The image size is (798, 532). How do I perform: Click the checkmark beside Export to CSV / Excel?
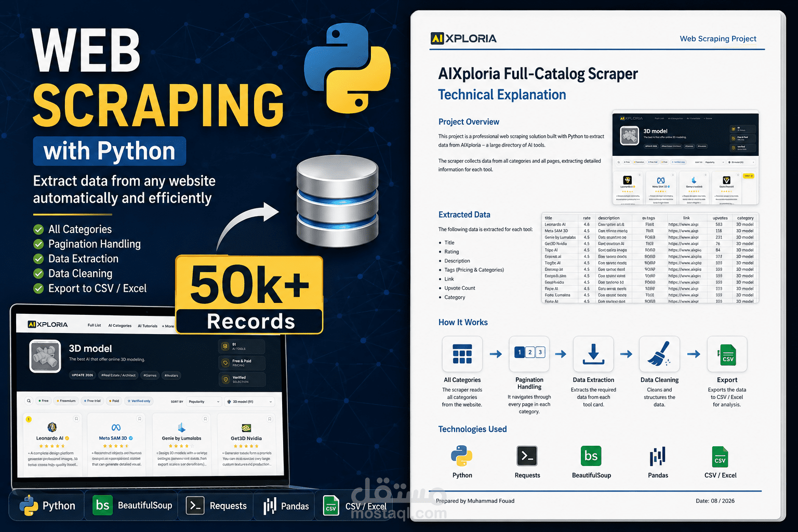tap(38, 288)
